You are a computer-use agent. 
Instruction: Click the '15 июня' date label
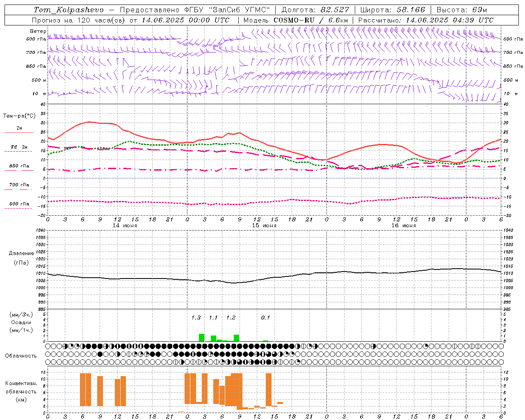(264, 226)
